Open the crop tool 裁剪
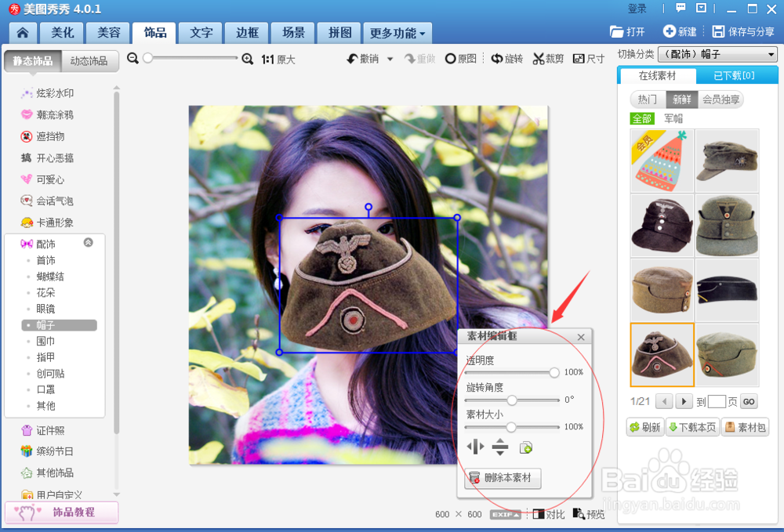Viewport: 784px width, 532px height. 548,59
